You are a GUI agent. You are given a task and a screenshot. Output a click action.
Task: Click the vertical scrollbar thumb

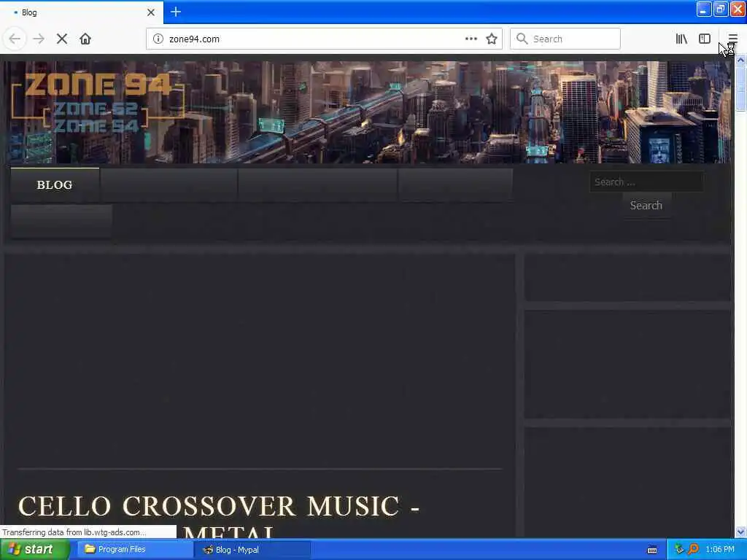point(740,88)
